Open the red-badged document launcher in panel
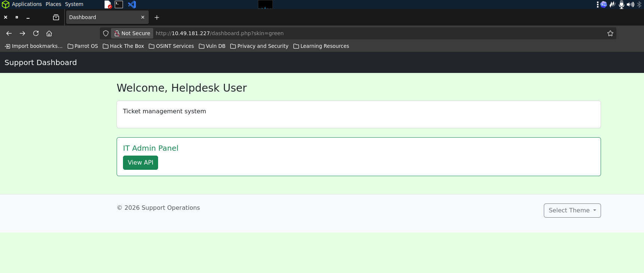The height and width of the screenshot is (273, 644). (108, 4)
